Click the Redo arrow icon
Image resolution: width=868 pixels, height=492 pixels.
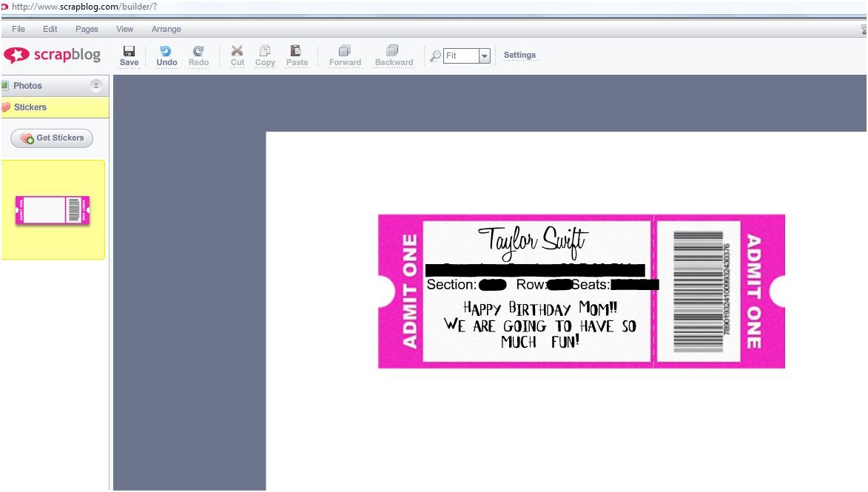point(198,51)
